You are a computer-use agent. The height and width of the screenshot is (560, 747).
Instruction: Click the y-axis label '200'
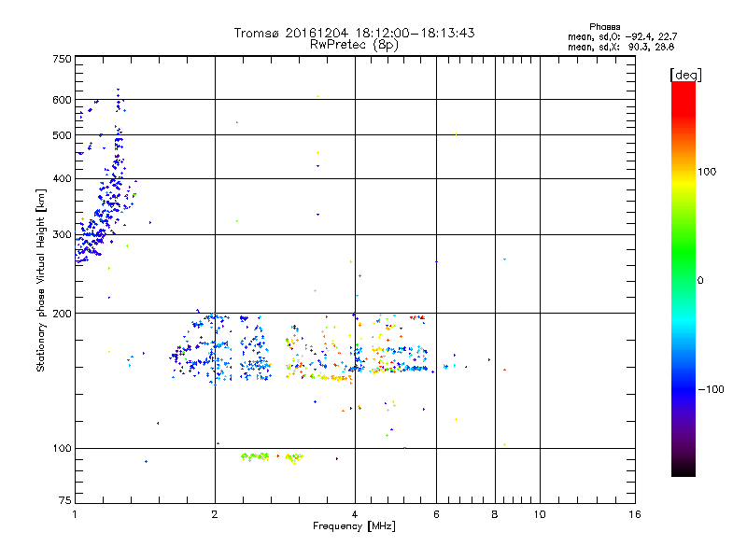point(62,314)
